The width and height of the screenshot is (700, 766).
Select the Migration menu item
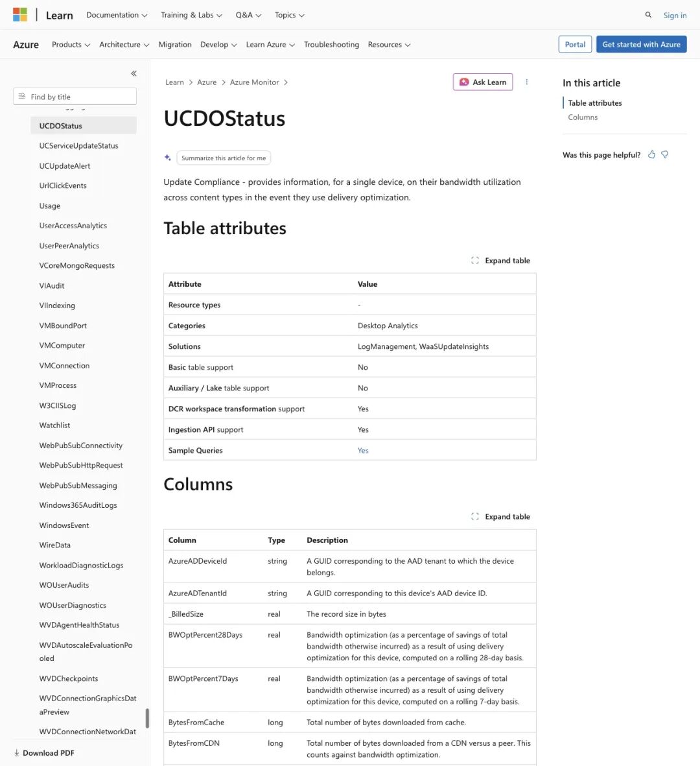[x=175, y=45]
